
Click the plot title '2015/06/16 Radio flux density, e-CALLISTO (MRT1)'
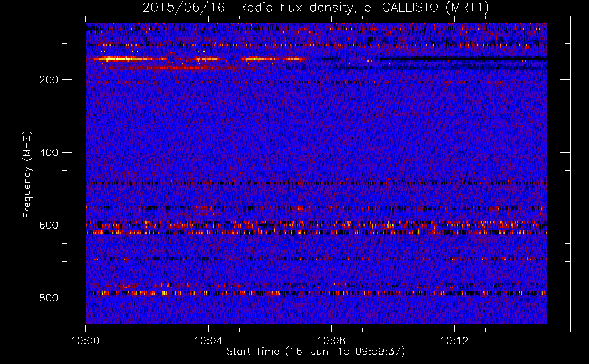pos(316,8)
